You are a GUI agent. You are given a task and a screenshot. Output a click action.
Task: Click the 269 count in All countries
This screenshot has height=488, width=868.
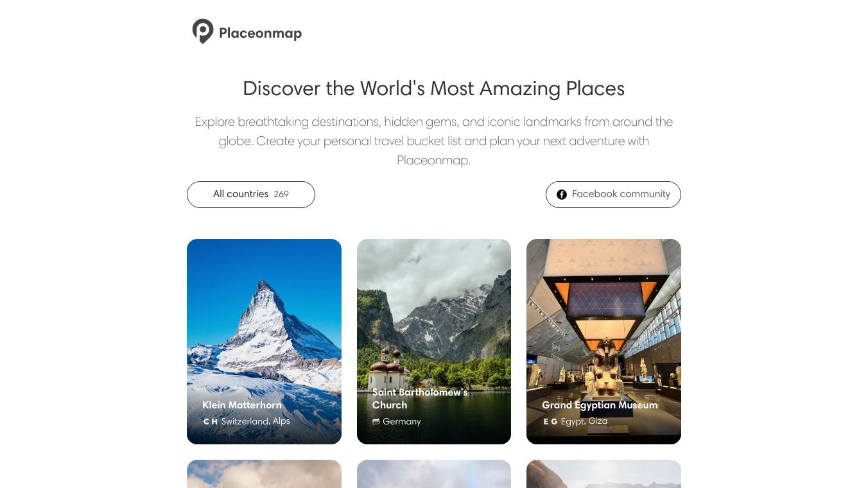pos(281,195)
